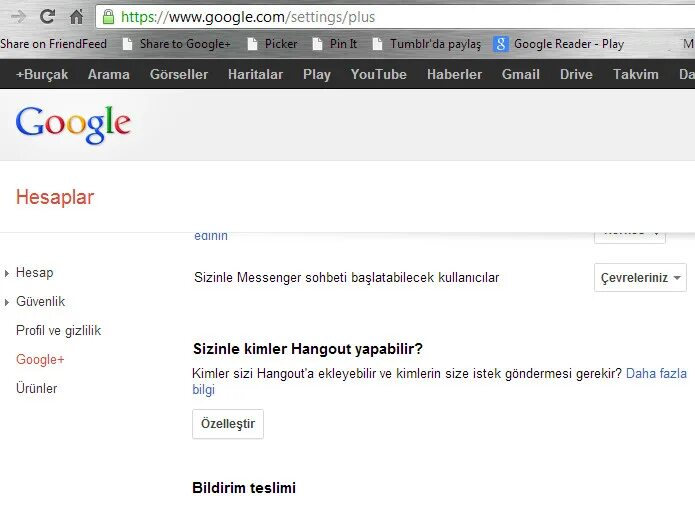The image size is (695, 511).
Task: Reload the page with refresh icon
Action: point(47,17)
